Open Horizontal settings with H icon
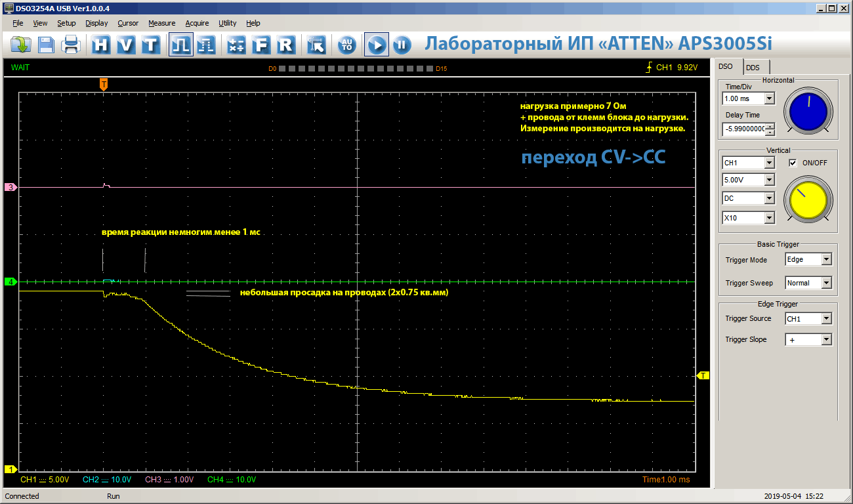 click(x=101, y=45)
